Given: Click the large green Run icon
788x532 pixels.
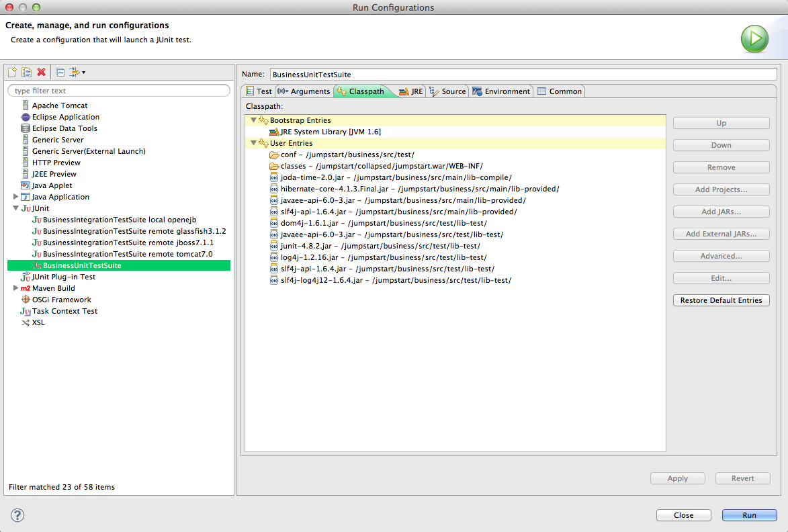Looking at the screenshot, I should (754, 39).
